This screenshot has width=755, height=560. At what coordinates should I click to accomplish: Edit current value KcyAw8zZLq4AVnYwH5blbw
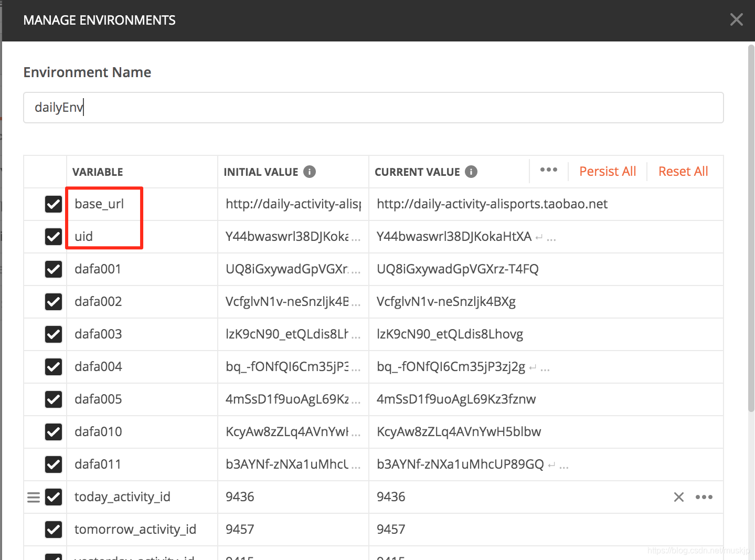[x=459, y=432]
